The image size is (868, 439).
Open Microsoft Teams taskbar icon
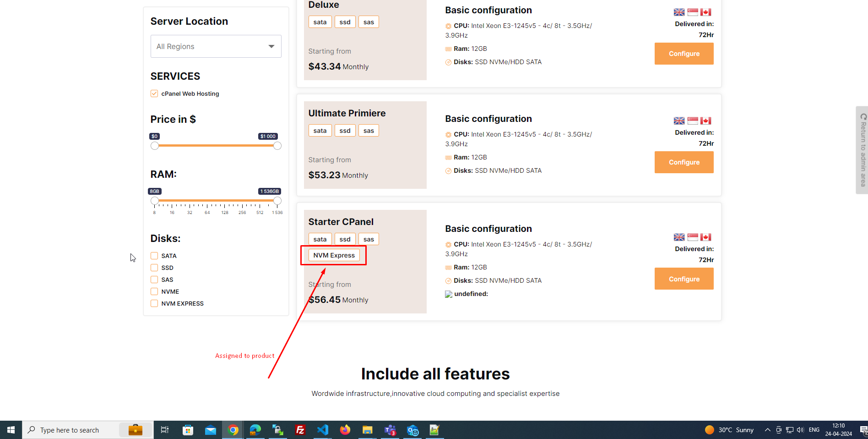[x=390, y=430]
